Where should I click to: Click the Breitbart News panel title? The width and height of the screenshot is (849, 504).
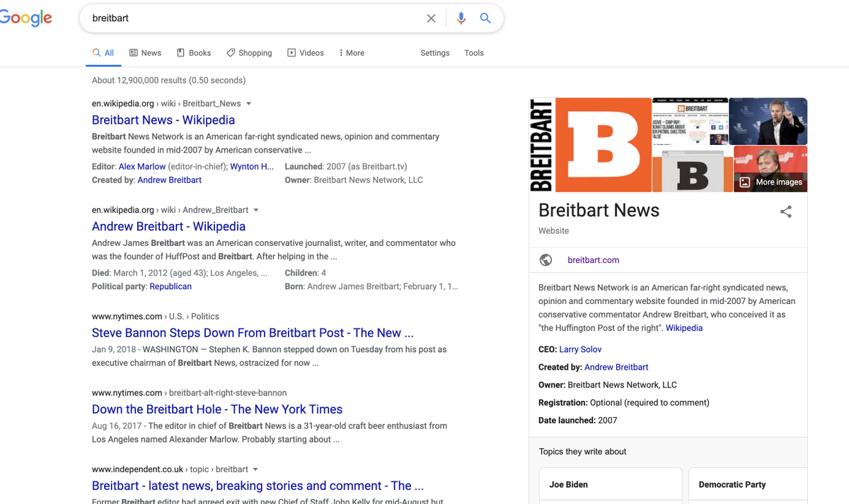click(599, 210)
